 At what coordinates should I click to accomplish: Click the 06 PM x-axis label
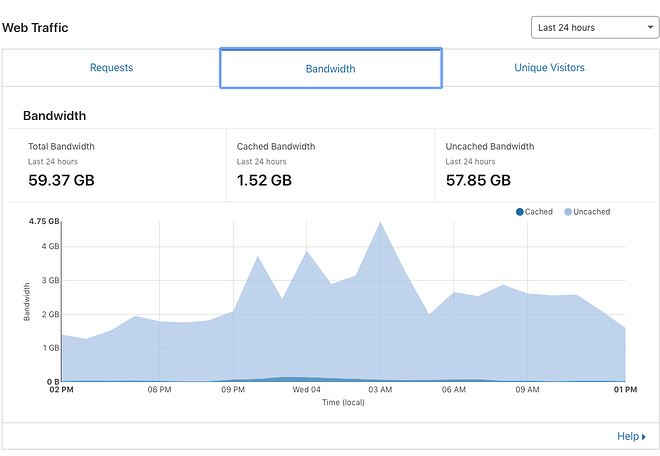click(160, 389)
